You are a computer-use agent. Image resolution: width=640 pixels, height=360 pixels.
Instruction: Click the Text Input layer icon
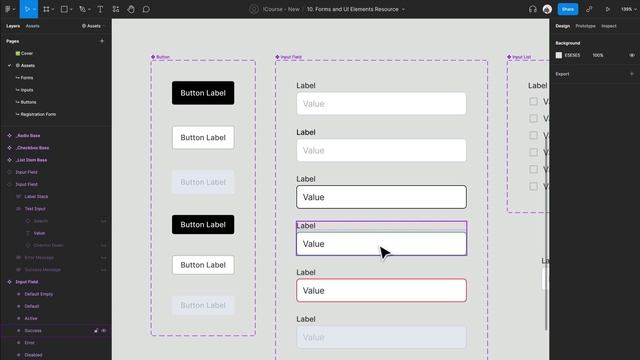18,209
